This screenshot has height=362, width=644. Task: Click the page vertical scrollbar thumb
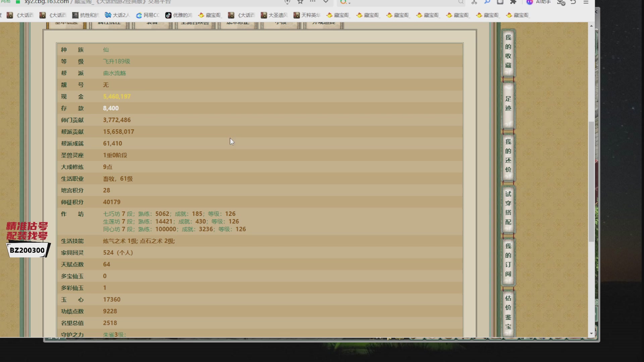click(591, 181)
